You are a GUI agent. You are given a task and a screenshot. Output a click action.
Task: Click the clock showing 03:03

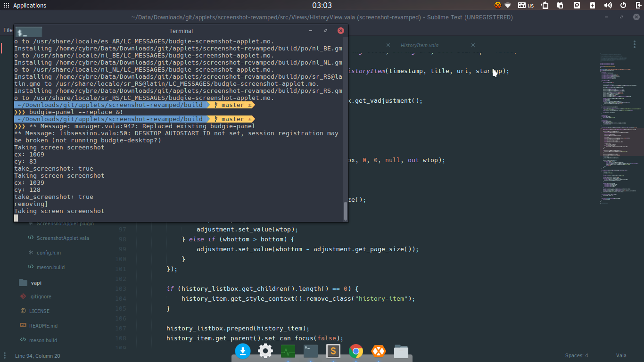[x=322, y=6]
